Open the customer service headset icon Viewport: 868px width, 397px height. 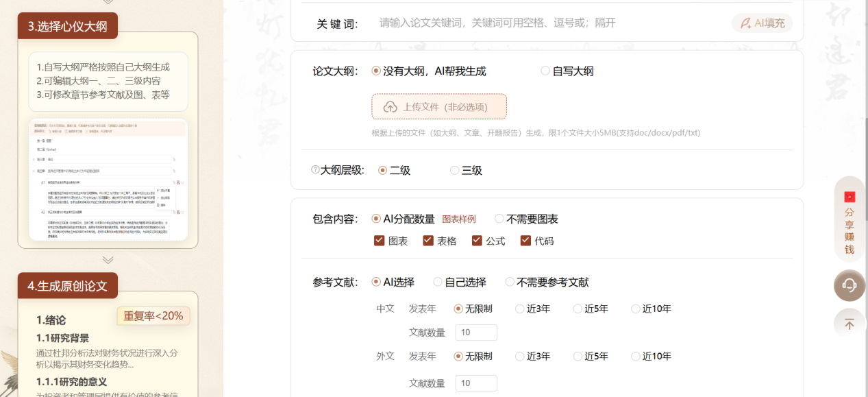point(850,285)
